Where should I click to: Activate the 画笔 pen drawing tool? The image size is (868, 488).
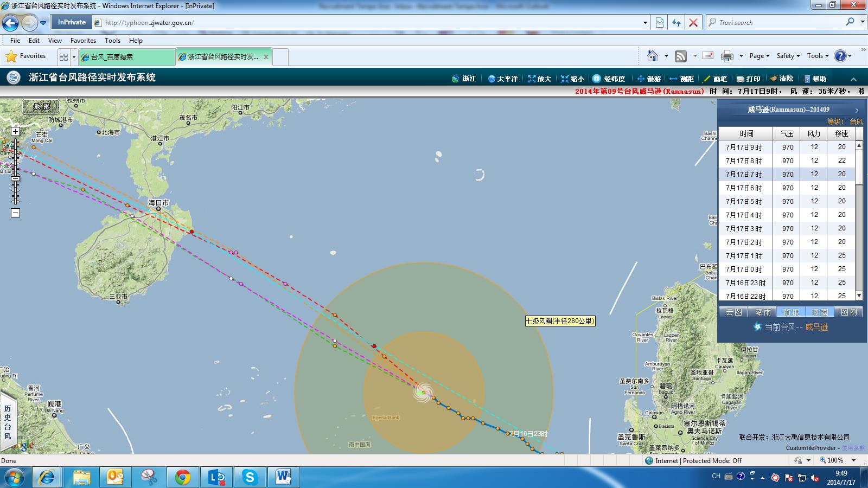[715, 79]
